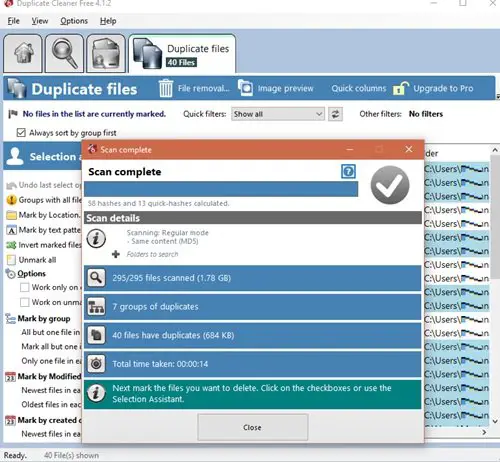Choose Mark by text pattern option

44,230
